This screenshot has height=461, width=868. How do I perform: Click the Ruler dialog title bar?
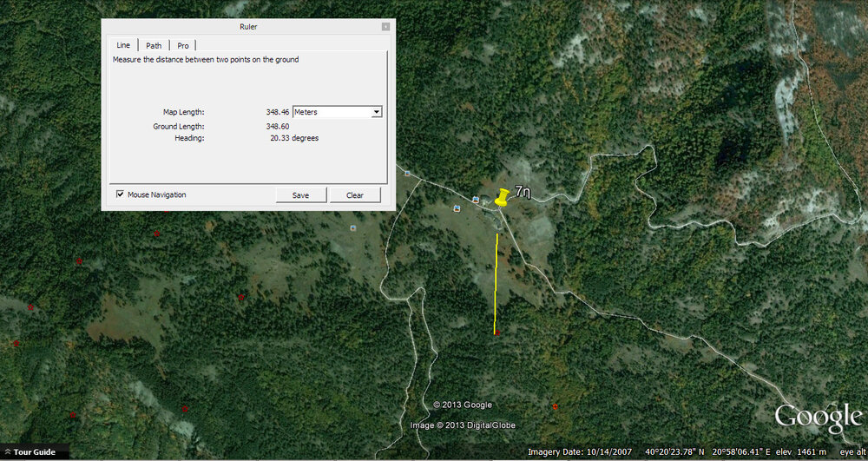[x=248, y=27]
